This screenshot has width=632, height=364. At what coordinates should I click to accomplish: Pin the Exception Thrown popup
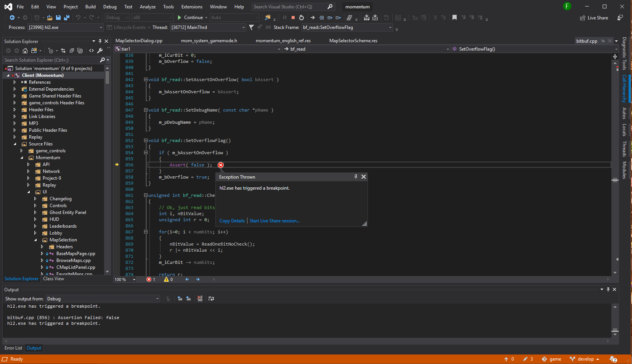click(x=356, y=177)
